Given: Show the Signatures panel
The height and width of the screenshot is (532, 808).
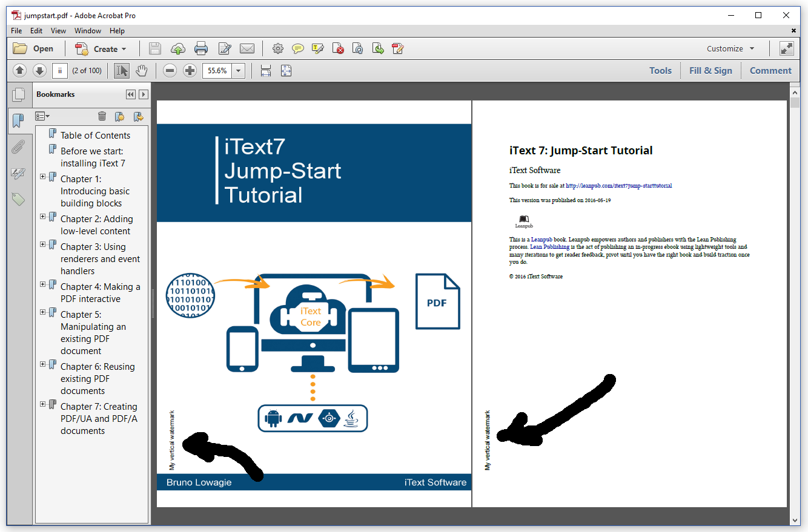Looking at the screenshot, I should 19,174.
